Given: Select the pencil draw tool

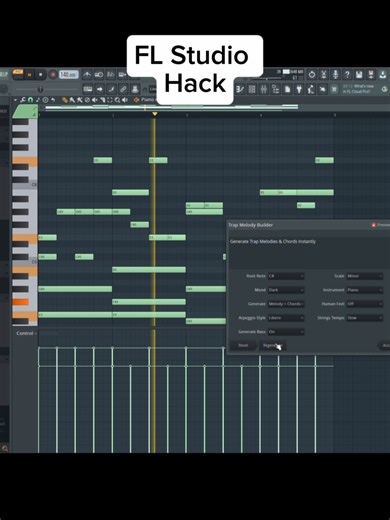Looking at the screenshot, I should pyautogui.click(x=65, y=100).
